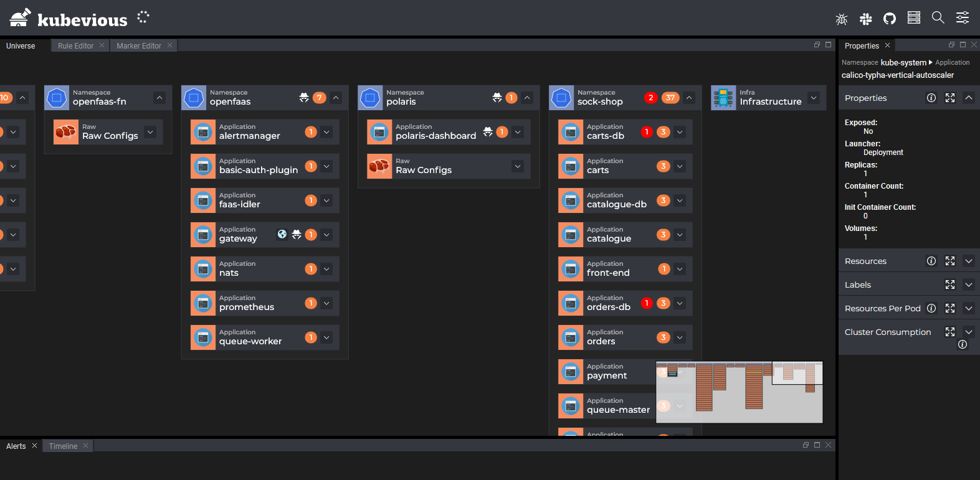The height and width of the screenshot is (480, 980).
Task: Click the globe marker on gateway application
Action: pyautogui.click(x=282, y=235)
